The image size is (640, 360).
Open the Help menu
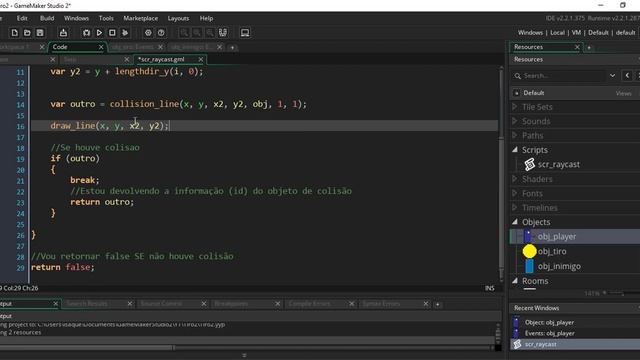(207, 18)
